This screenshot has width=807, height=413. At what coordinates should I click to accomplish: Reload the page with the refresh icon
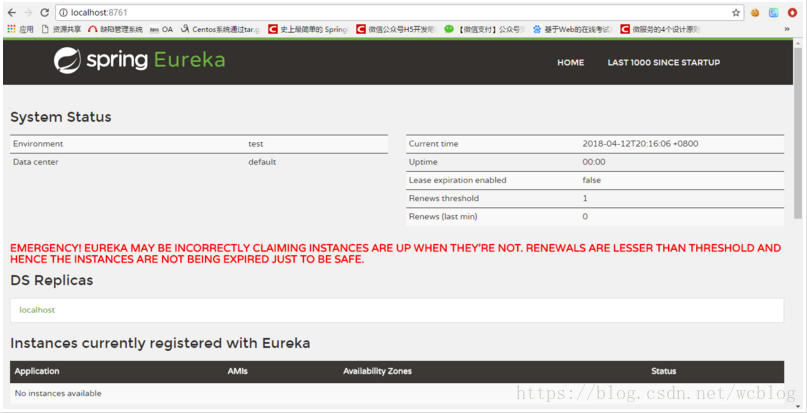tap(45, 12)
